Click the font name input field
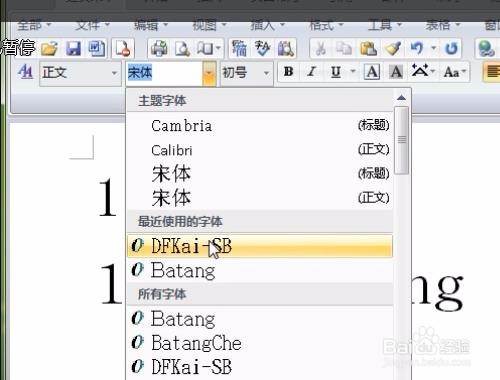The width and height of the screenshot is (500, 380). click(164, 73)
